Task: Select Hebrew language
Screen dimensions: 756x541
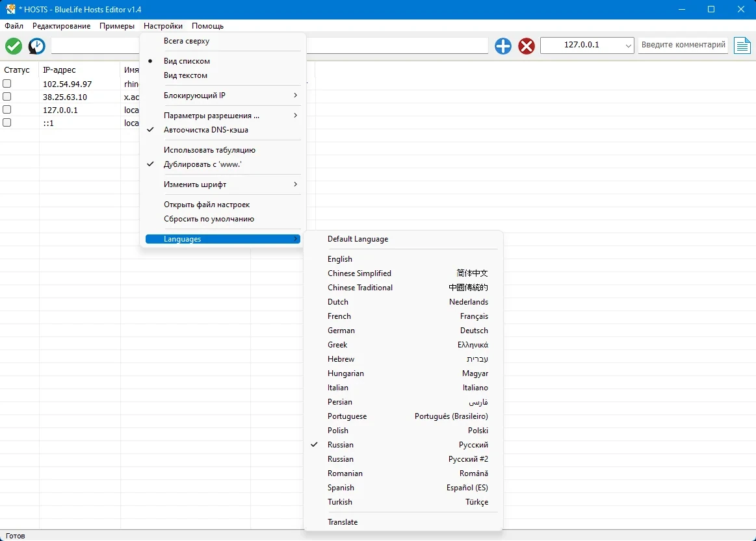Action: pos(403,359)
